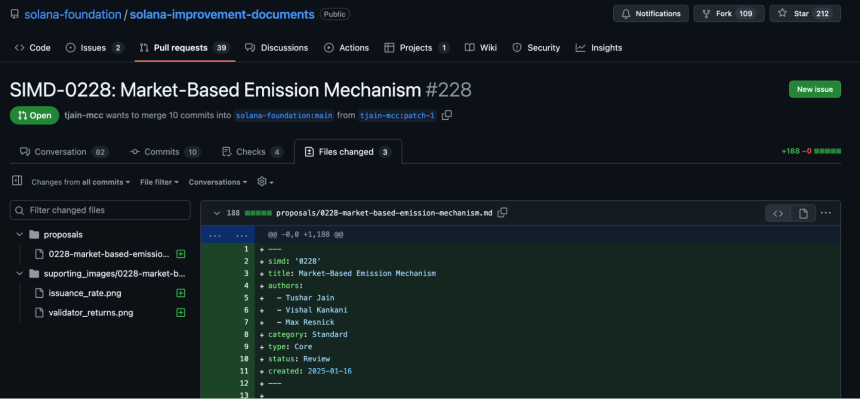Open the Wiki tab
860x399 pixels.
[481, 48]
